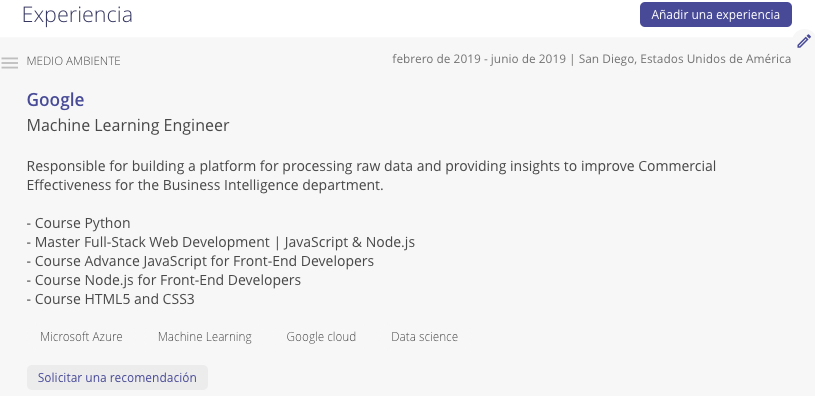The image size is (815, 396).
Task: Open the Google company link
Action: pos(55,99)
